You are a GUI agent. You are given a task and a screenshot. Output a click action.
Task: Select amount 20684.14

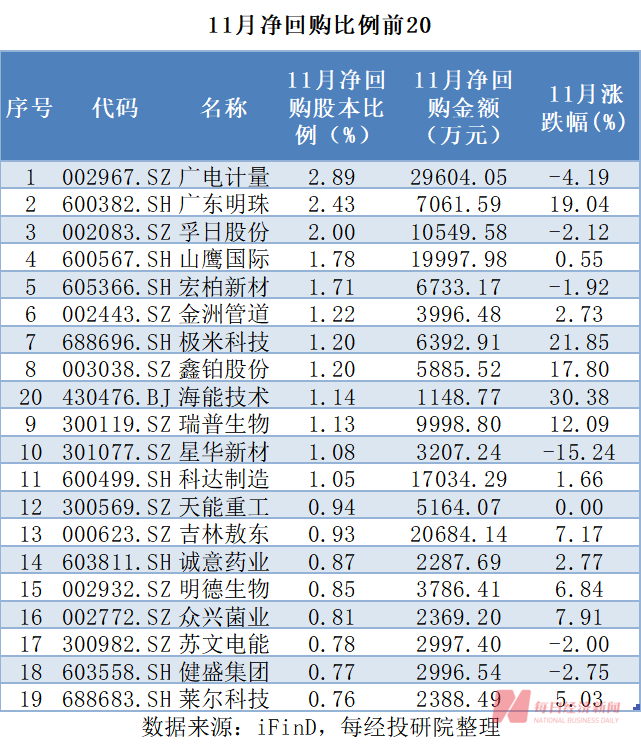[458, 534]
